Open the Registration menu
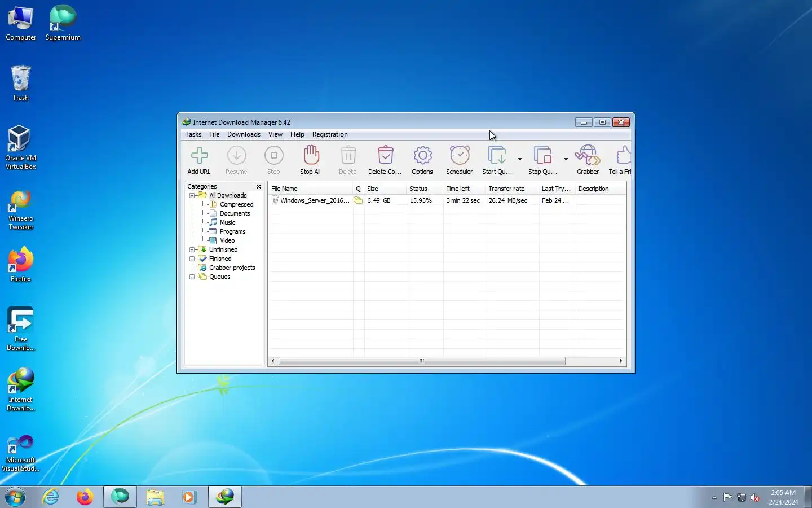812x508 pixels. (x=330, y=134)
